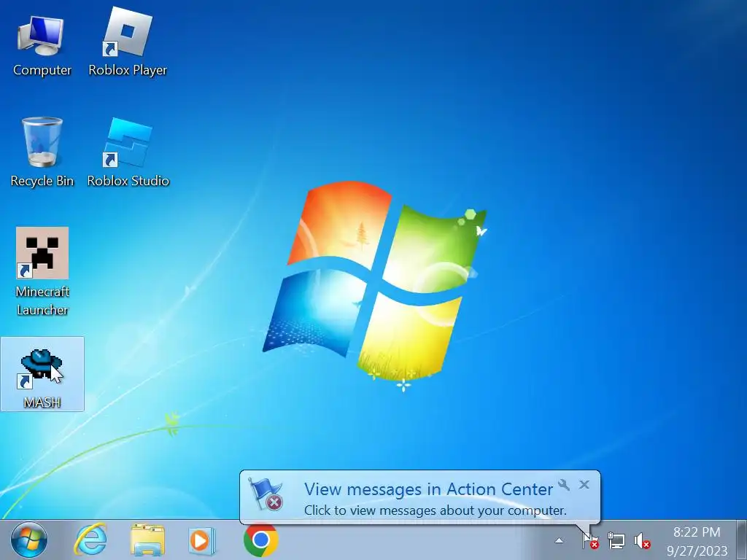
Task: Open Windows Explorer from the taskbar
Action: (x=147, y=540)
